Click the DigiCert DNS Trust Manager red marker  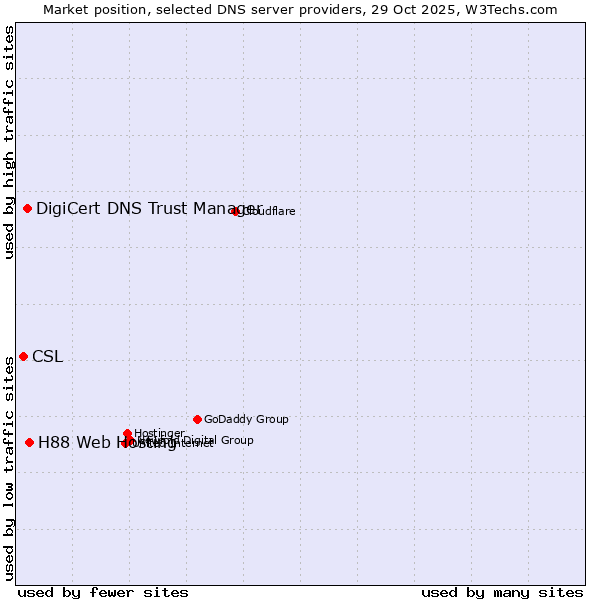point(28,208)
